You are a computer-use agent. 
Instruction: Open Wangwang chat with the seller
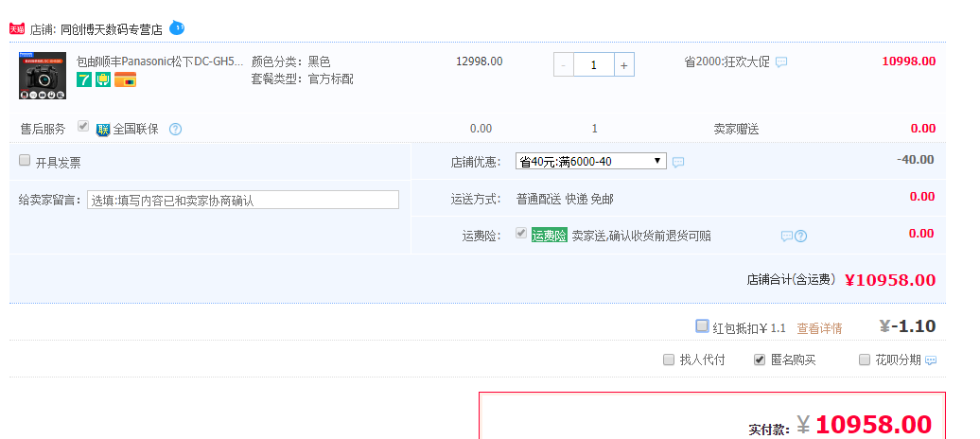[177, 27]
